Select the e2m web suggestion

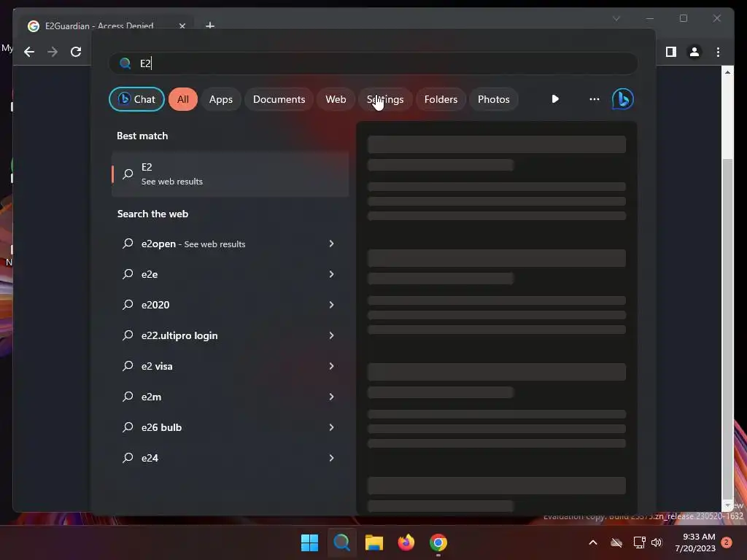pos(230,397)
